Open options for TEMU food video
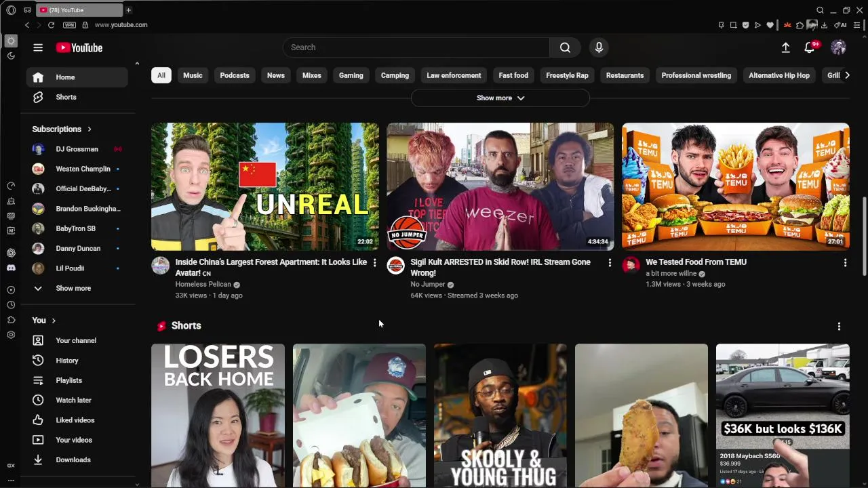The width and height of the screenshot is (868, 488). [845, 262]
